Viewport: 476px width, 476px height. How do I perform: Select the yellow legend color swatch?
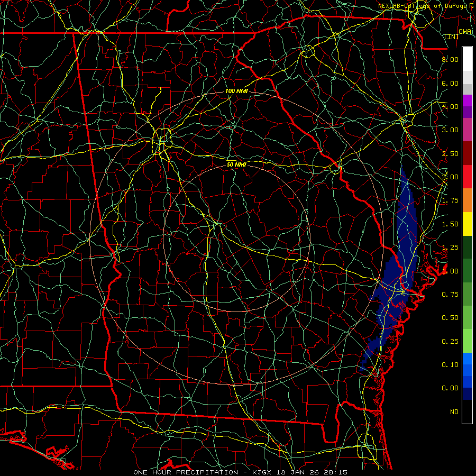[x=467, y=224]
